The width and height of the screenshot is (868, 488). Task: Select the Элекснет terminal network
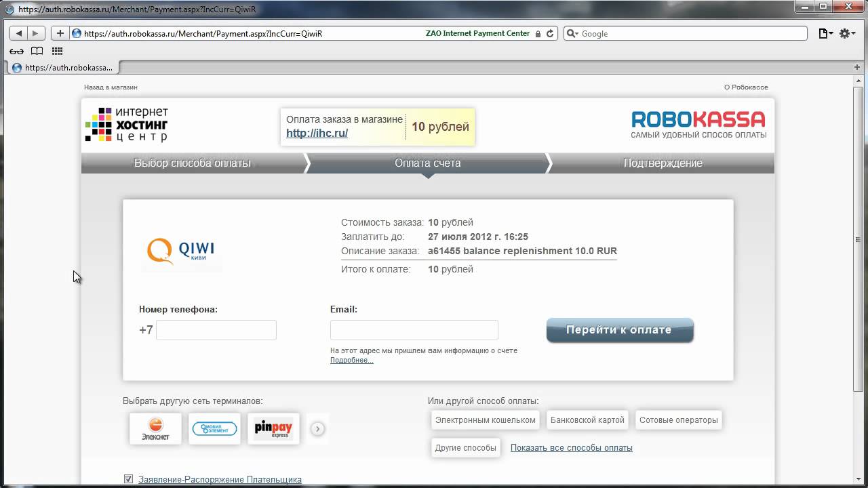(x=155, y=428)
